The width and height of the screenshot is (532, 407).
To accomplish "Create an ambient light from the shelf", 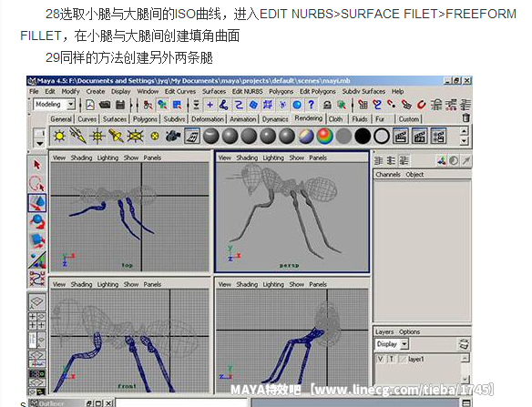I will click(60, 136).
